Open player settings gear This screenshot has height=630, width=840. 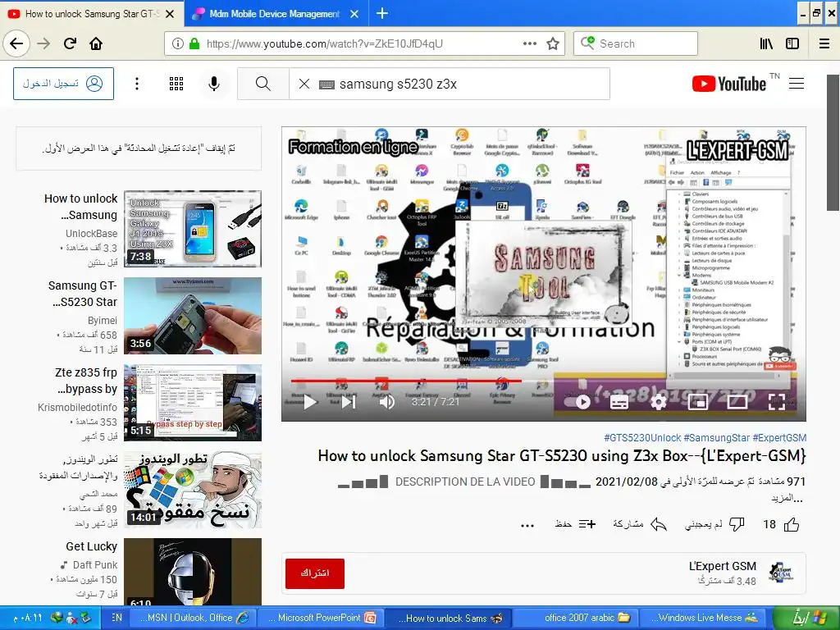pyautogui.click(x=659, y=402)
